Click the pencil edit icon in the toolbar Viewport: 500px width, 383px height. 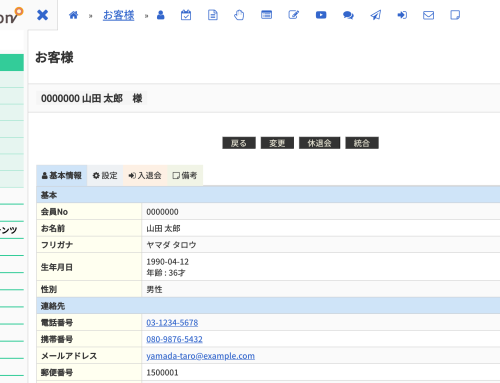pyautogui.click(x=294, y=15)
